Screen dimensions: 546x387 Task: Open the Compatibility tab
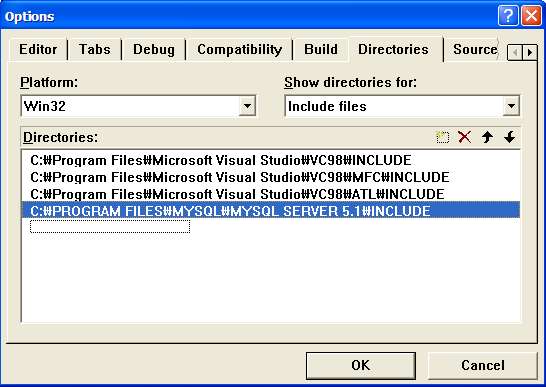[x=240, y=49]
